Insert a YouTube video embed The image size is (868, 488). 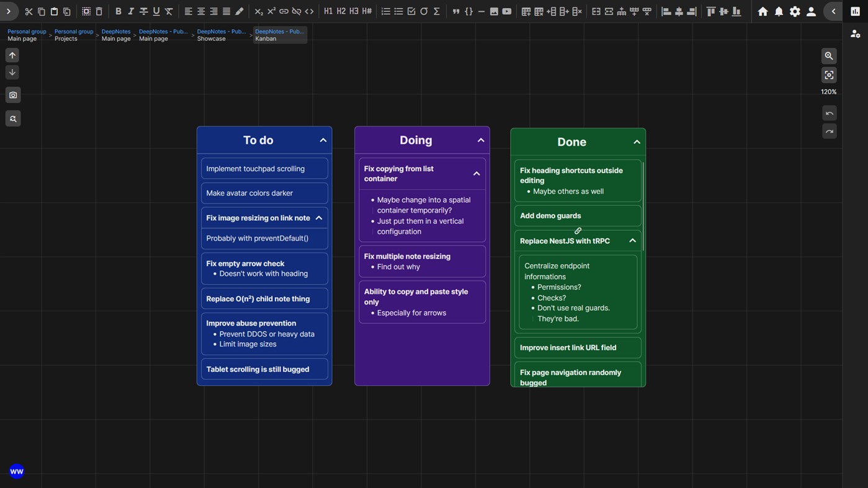tap(506, 11)
